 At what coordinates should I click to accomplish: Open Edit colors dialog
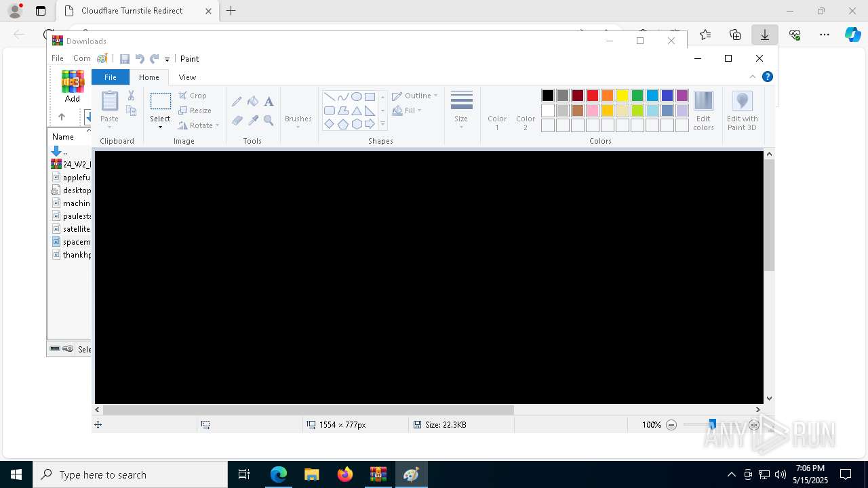coord(704,110)
